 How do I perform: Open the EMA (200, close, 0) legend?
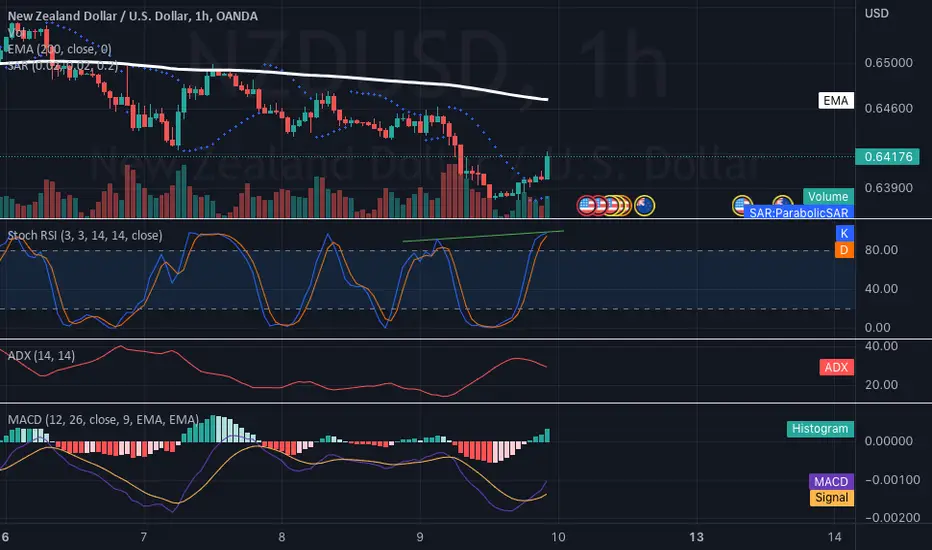(x=59, y=49)
